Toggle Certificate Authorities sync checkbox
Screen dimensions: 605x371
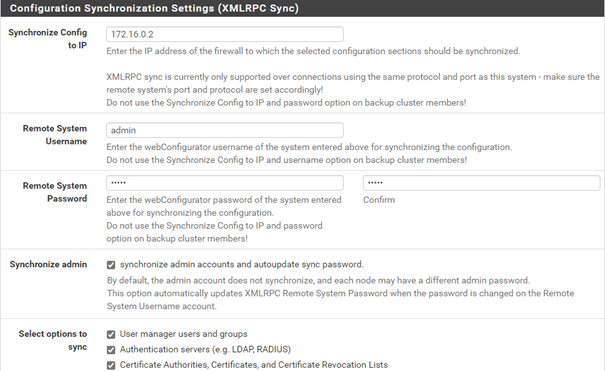coord(111,365)
